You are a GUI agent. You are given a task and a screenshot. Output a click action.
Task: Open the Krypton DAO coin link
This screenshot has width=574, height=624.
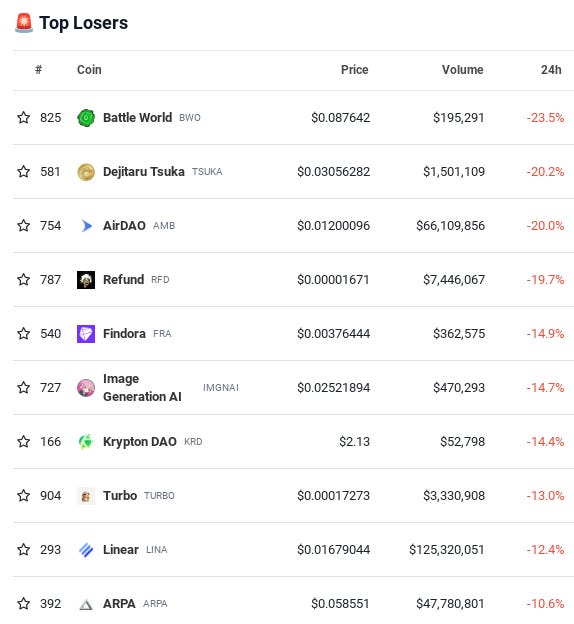pos(140,442)
